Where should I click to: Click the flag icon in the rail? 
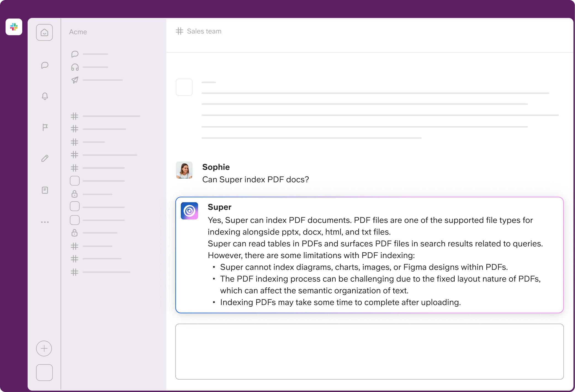(x=45, y=127)
